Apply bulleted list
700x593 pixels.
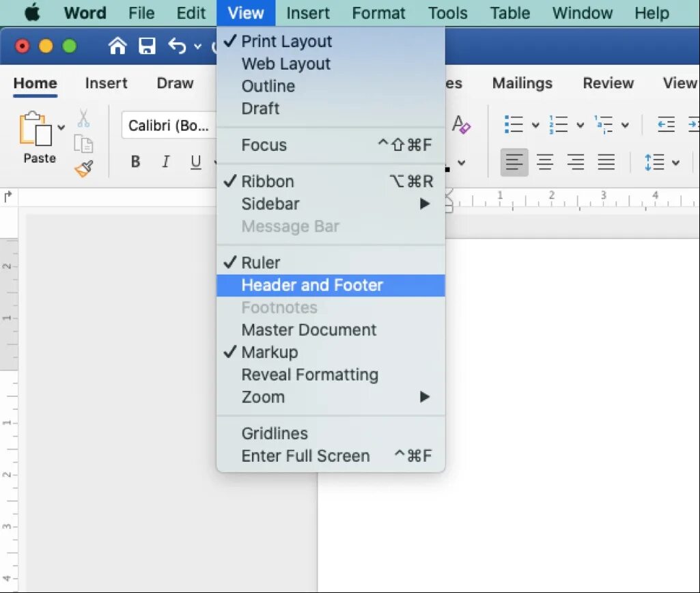tap(514, 124)
